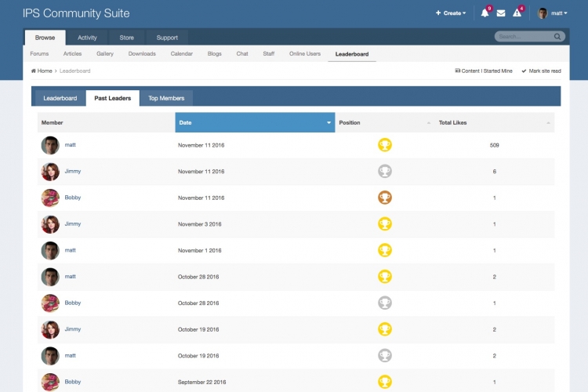Open Jimmy's profile link, November 3 row
Screen dimensions: 588x392
pos(72,224)
